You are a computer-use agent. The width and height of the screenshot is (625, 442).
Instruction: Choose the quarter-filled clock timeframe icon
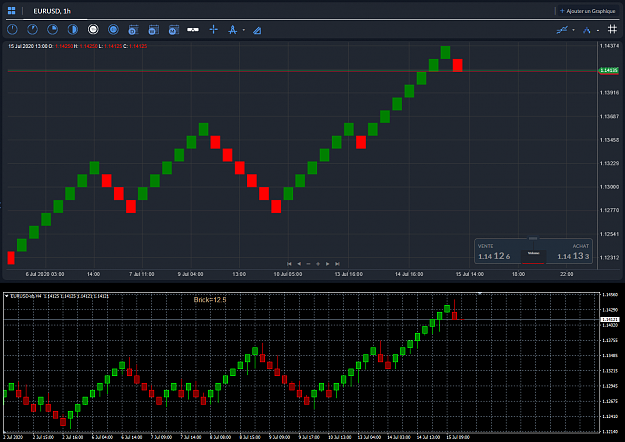click(53, 29)
